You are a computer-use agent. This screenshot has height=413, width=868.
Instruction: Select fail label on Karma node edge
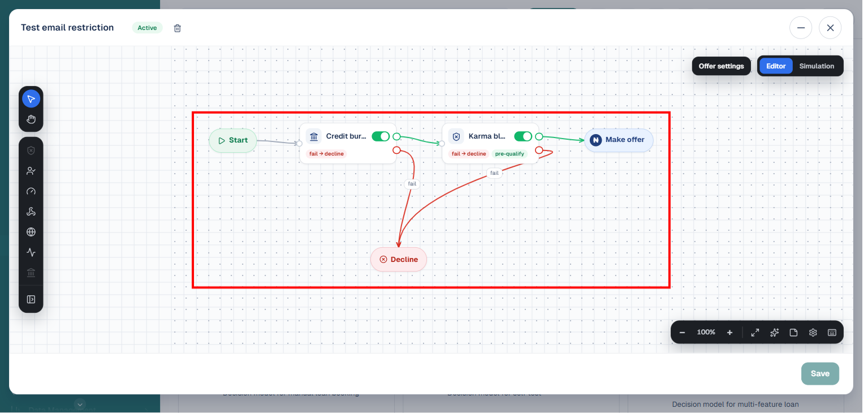tap(494, 173)
